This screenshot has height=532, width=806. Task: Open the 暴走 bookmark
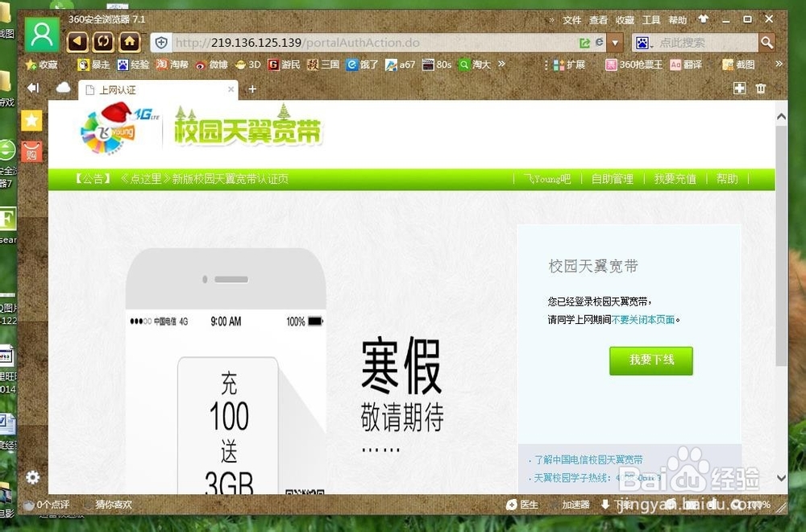tap(93, 64)
